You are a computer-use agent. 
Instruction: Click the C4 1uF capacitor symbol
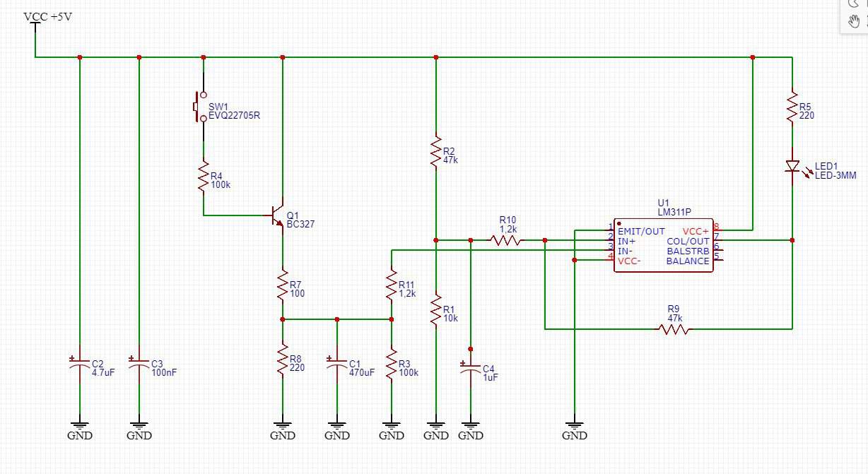click(x=470, y=369)
